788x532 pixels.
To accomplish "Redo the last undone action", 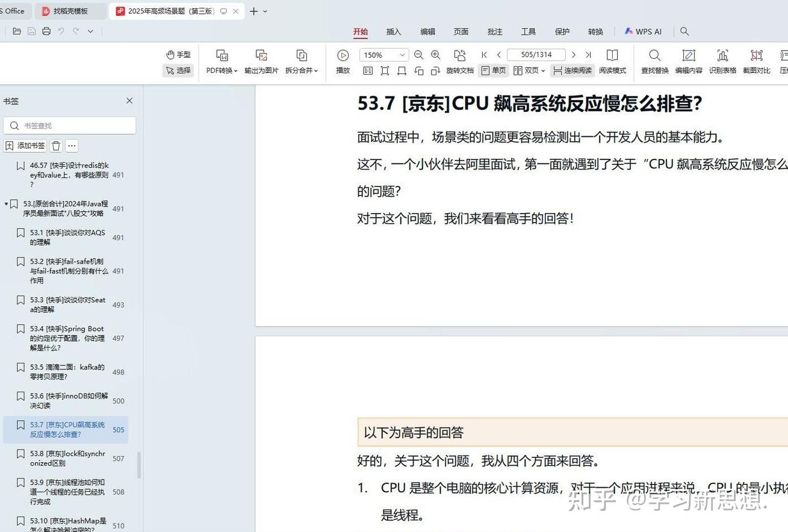I will [x=76, y=31].
